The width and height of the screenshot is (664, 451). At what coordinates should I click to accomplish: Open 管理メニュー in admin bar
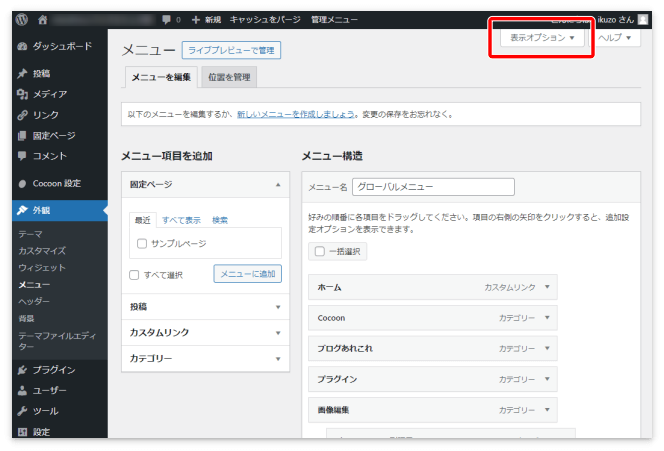pyautogui.click(x=334, y=19)
